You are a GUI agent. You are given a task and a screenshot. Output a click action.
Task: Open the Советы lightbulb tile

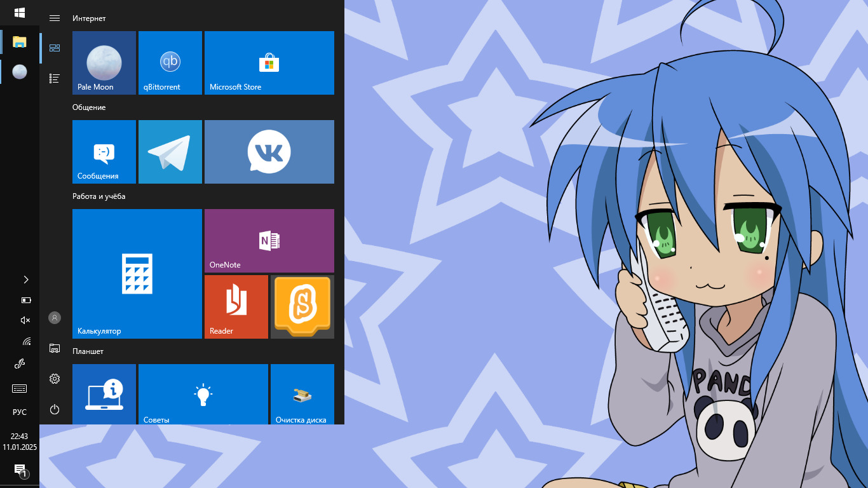(x=203, y=394)
